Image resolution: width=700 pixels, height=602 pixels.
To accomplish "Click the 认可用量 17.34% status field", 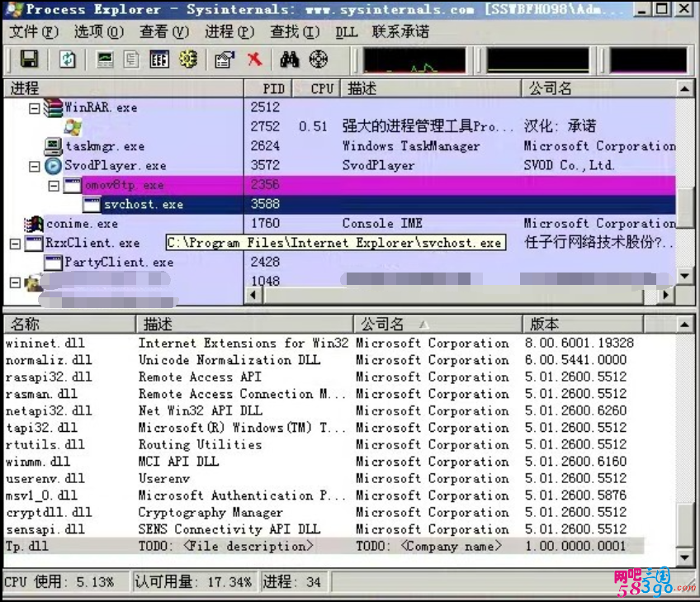I will pos(194,581).
